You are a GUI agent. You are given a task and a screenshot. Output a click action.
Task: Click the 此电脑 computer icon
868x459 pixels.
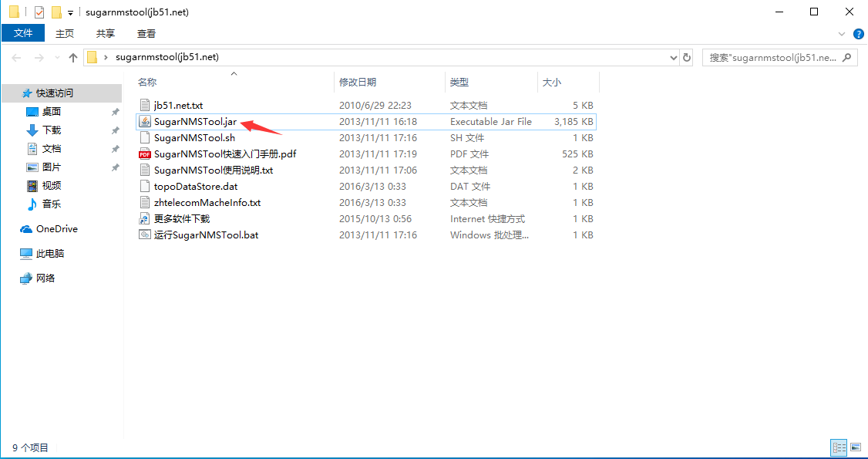coord(26,254)
